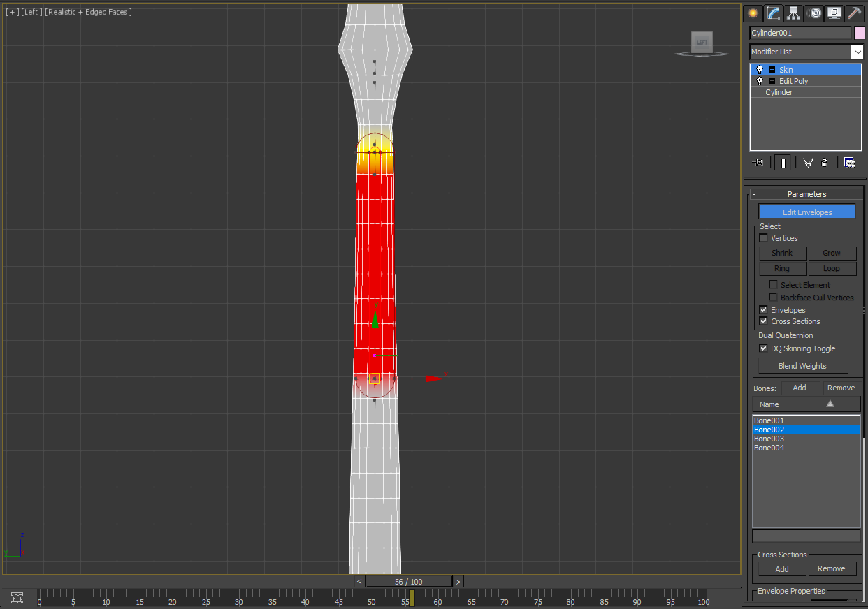
Task: Expand the Edit Poly modifier sub-objects
Action: pos(772,81)
